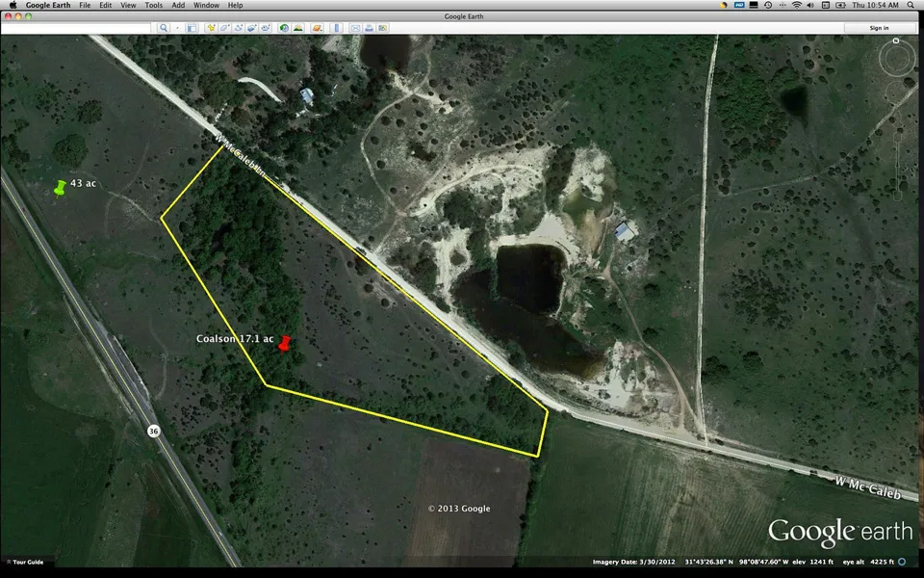Click the Print toolbar icon

coord(369,28)
